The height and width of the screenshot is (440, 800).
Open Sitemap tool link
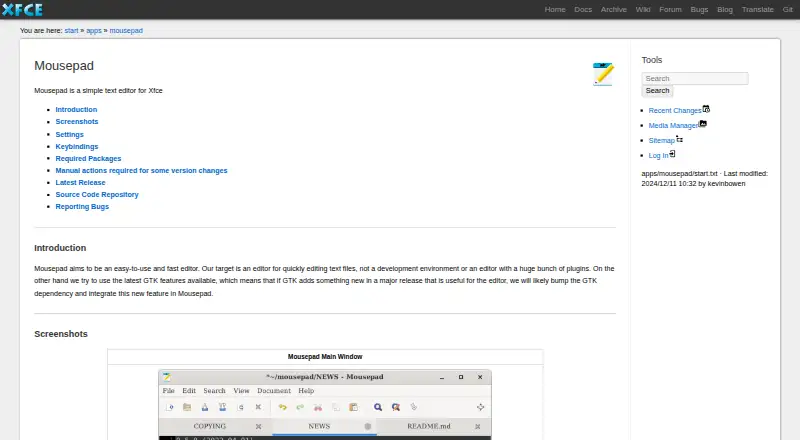pos(662,140)
